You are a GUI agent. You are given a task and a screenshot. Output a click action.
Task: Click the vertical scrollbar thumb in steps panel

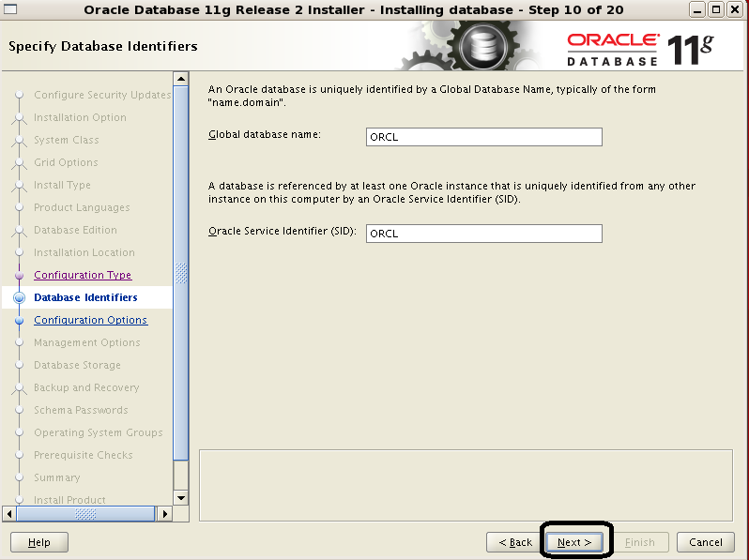pos(181,272)
